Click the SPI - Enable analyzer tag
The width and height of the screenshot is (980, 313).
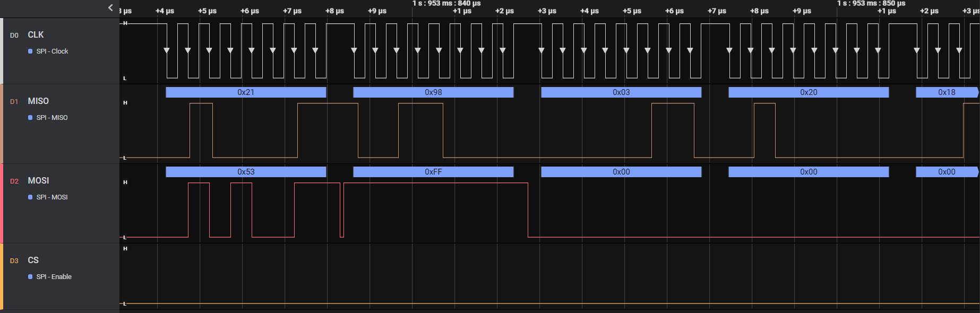pos(54,277)
